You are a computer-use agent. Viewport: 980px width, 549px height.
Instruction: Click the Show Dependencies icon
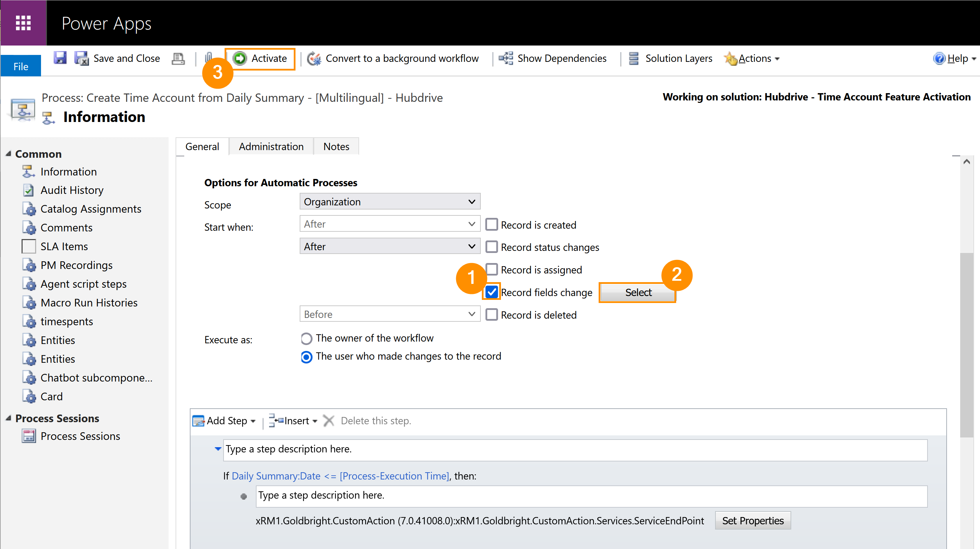point(506,58)
